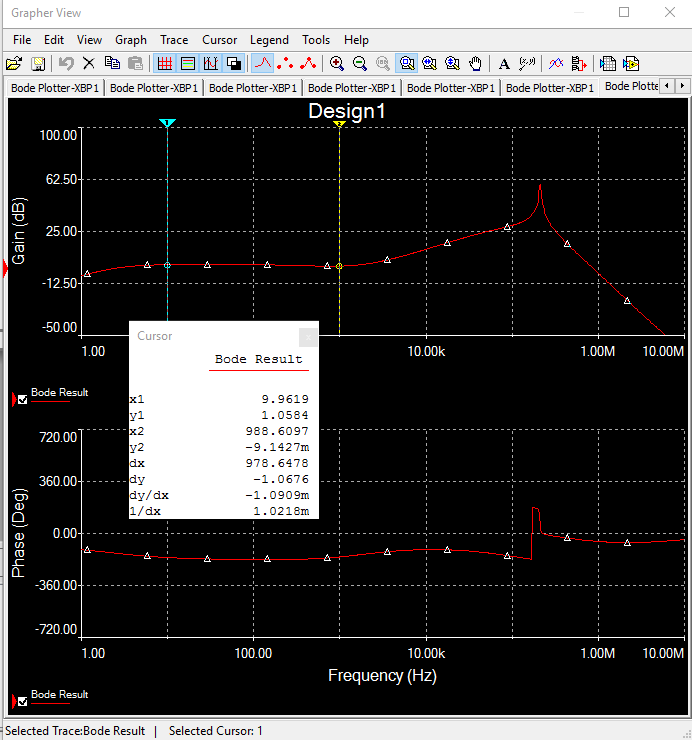Select the vertical zoom tool
This screenshot has height=740, width=694.
pos(452,63)
